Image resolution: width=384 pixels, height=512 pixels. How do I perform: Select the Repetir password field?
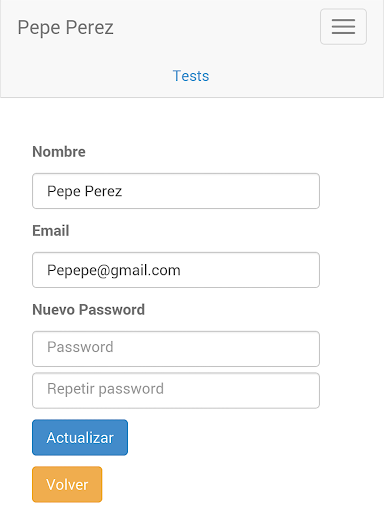tap(176, 391)
